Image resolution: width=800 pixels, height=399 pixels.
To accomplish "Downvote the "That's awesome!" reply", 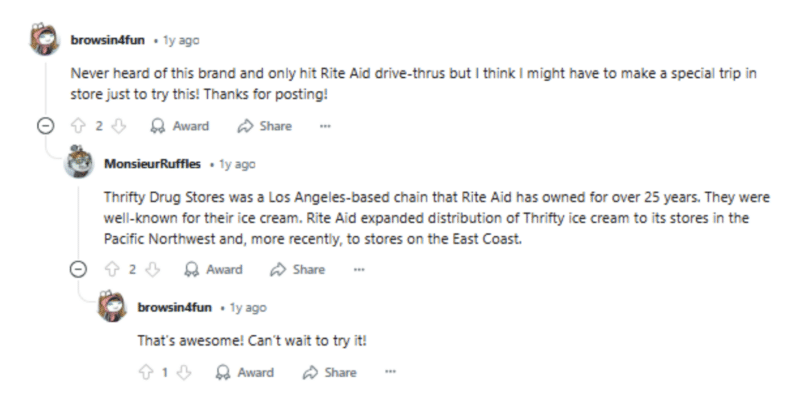I will click(x=184, y=372).
